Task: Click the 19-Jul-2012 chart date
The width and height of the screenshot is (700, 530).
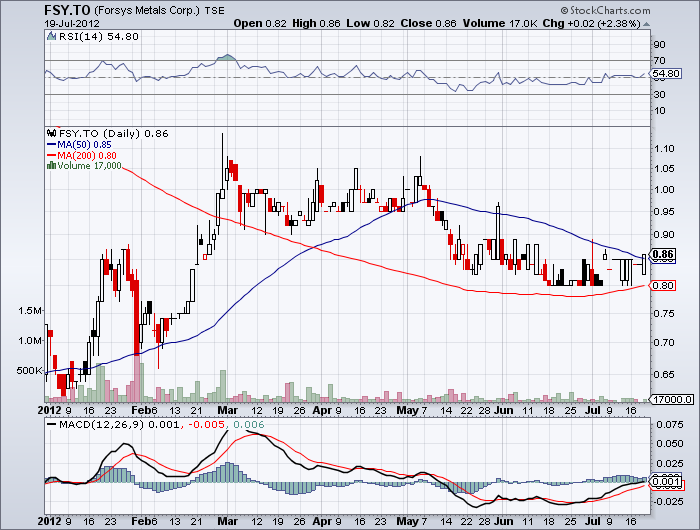Action: click(x=72, y=24)
